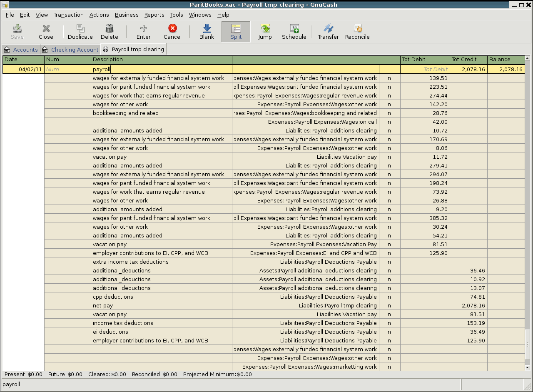Toggle reconcile flag on net pay row
This screenshot has height=392, width=533.
(389, 306)
